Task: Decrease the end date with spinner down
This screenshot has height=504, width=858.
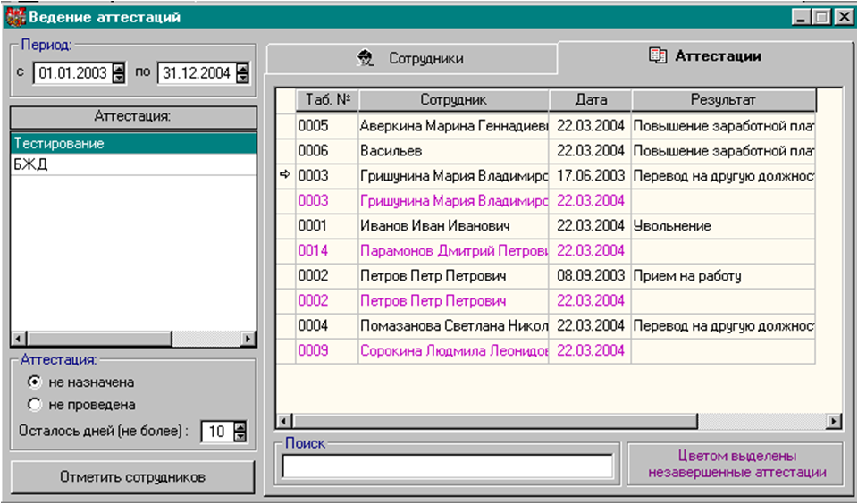Action: 243,79
